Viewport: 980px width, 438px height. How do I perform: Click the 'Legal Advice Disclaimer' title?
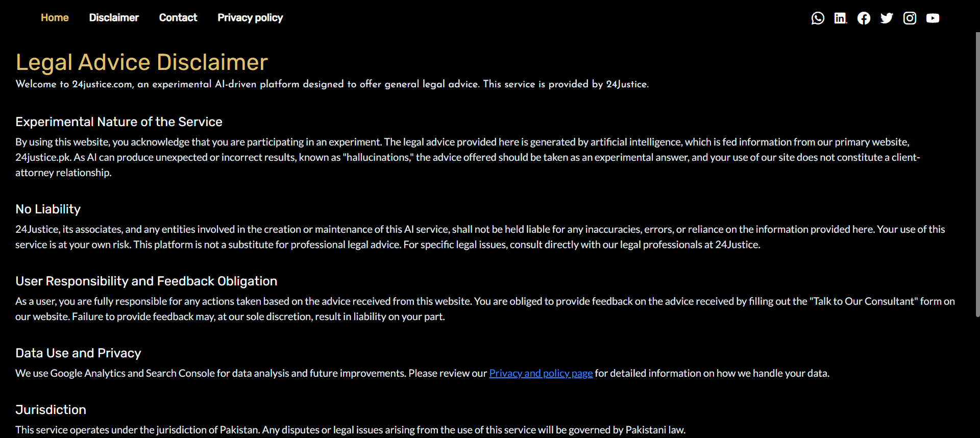tap(142, 62)
